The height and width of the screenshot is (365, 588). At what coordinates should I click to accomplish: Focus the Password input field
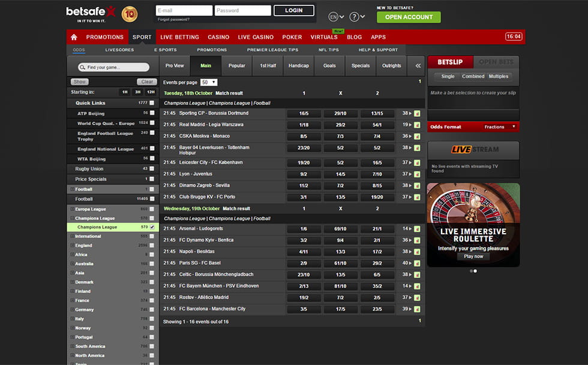coord(243,11)
